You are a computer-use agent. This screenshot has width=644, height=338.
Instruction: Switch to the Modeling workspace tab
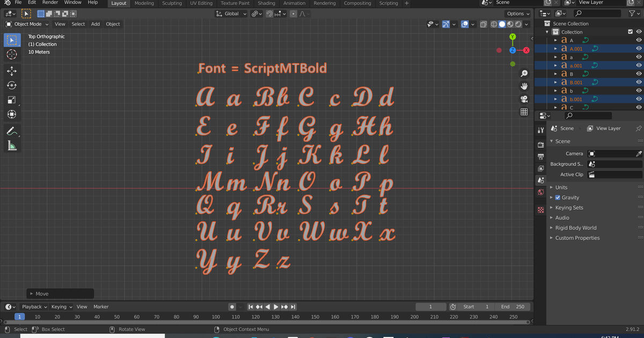coord(144,3)
